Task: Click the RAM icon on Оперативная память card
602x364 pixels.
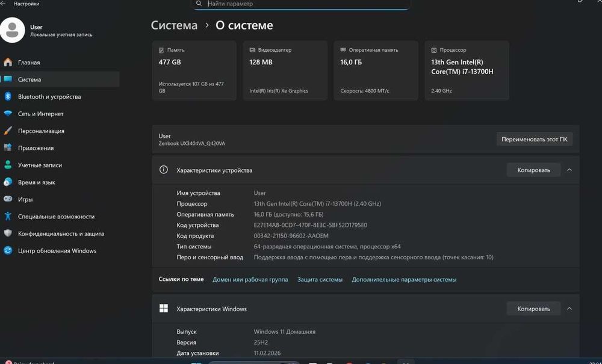Action: [343, 50]
